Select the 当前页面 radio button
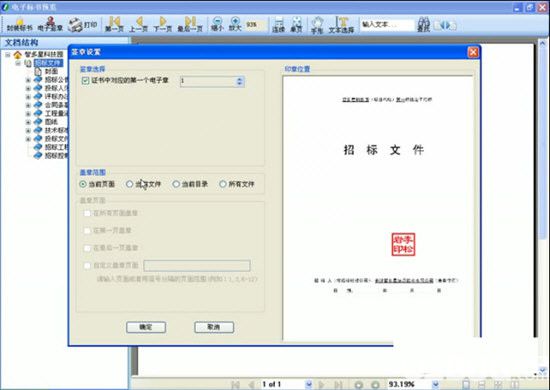 83,184
